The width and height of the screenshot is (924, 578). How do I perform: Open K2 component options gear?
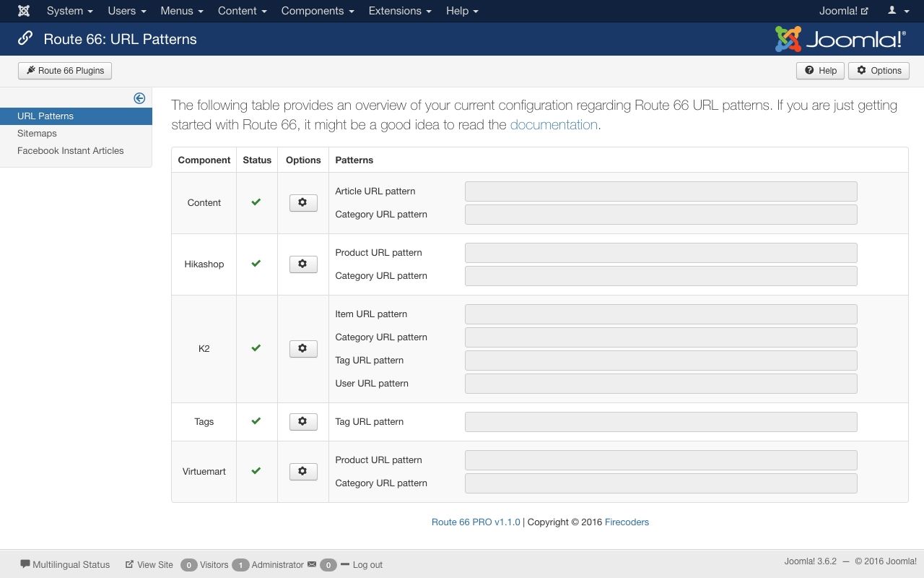pyautogui.click(x=303, y=349)
